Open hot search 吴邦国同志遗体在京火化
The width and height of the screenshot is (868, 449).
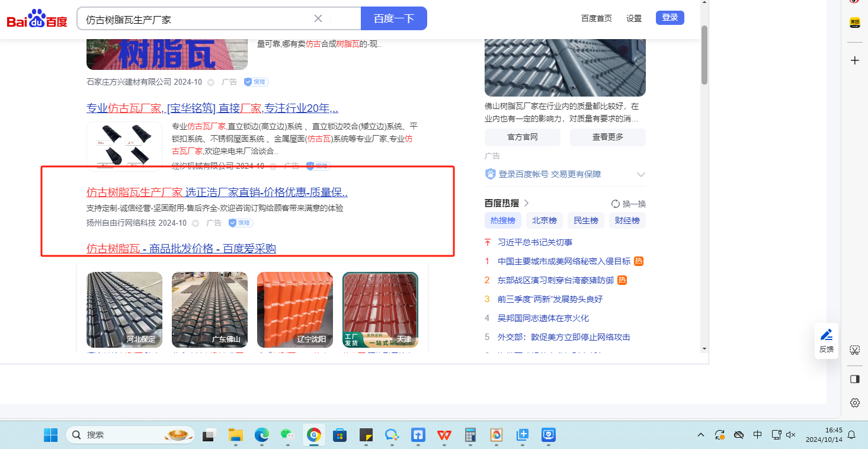click(543, 318)
